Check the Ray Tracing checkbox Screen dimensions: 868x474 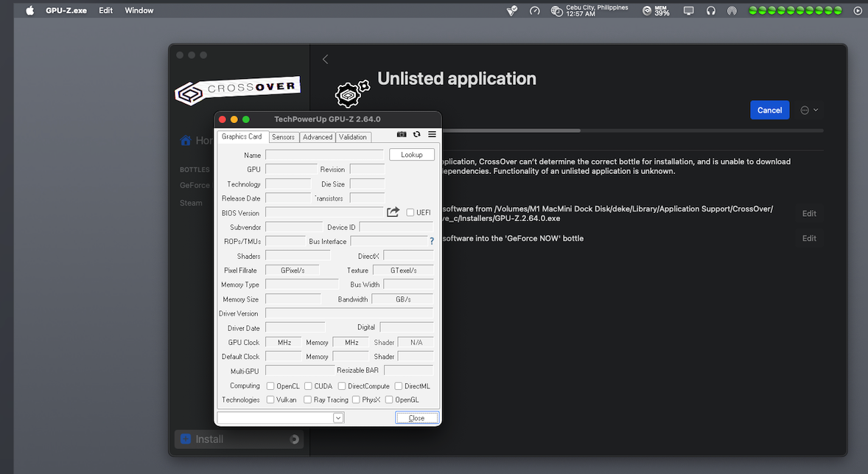tap(307, 400)
